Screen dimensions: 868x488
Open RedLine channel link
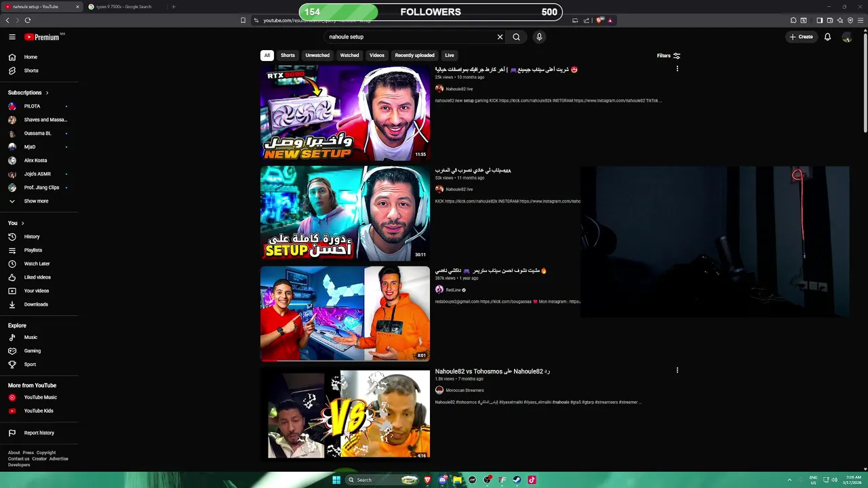pos(453,290)
